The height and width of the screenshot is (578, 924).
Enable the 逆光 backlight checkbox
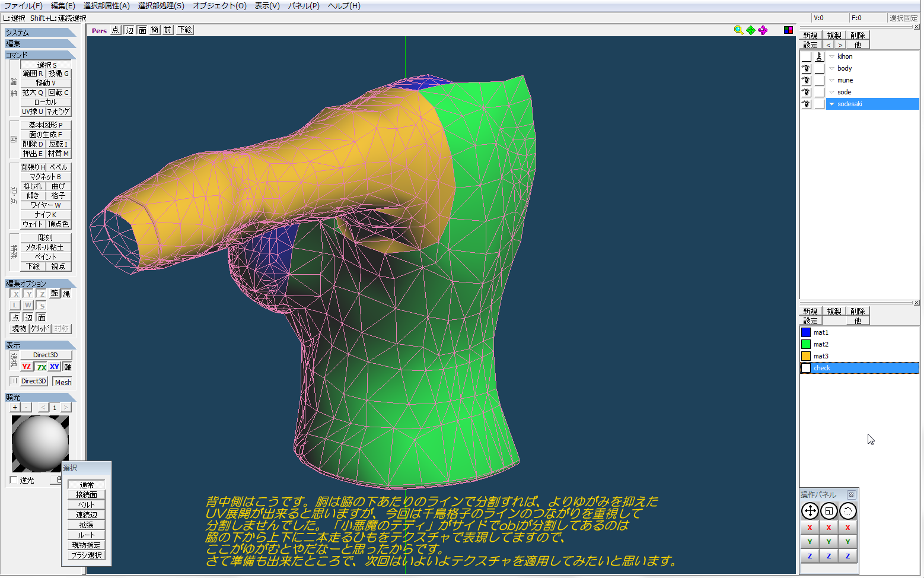tap(14, 480)
